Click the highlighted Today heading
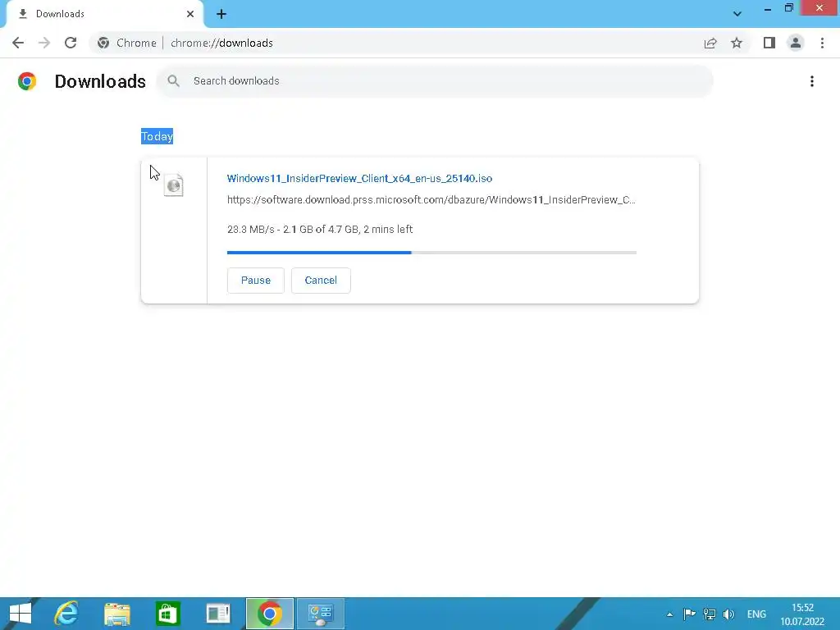The image size is (840, 630). point(157,136)
